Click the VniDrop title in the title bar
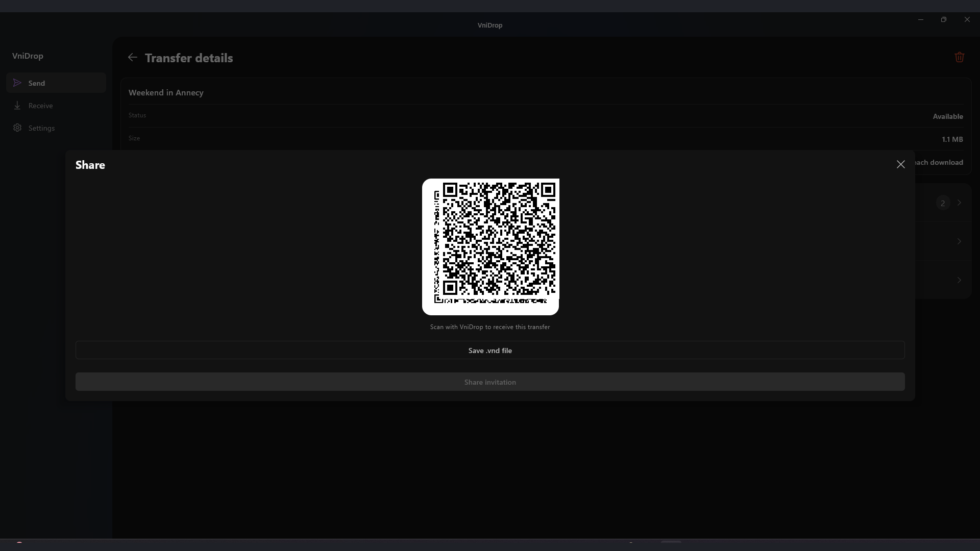 pos(490,25)
